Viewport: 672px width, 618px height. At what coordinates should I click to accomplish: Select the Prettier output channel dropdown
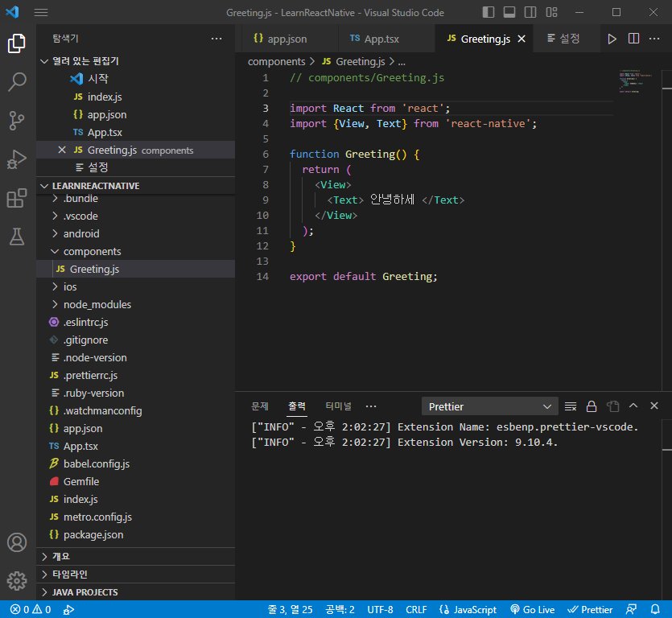(490, 406)
